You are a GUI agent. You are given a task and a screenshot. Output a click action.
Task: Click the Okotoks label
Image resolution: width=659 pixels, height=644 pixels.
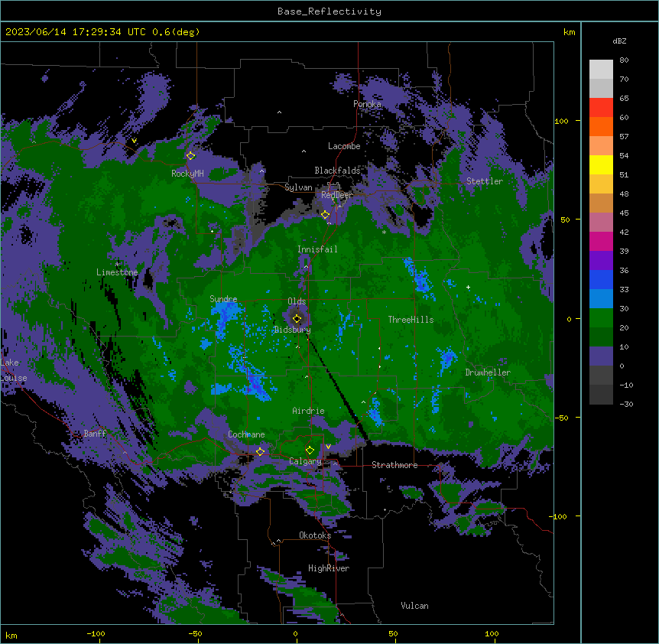tap(315, 535)
